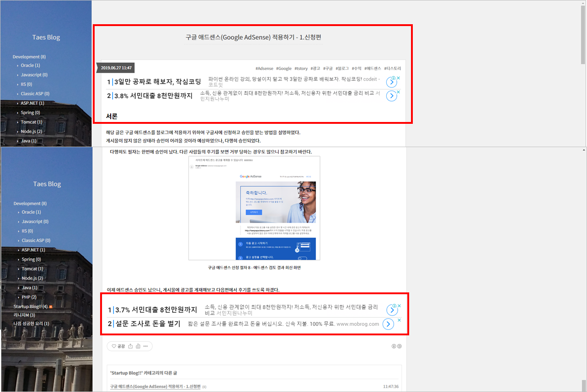Screen dimensions: 587x392
Task: Open the arrow button of the 3.8% 서민대출 ad
Action: (x=391, y=96)
